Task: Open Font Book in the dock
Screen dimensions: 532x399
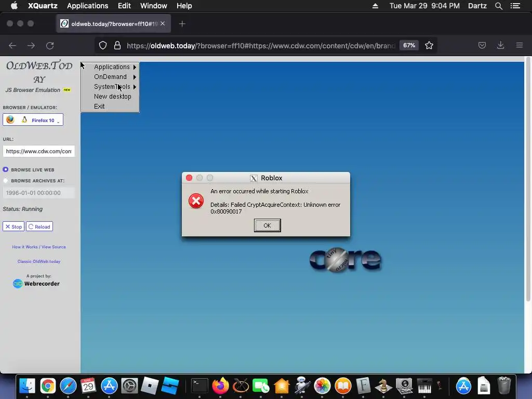Action: [363, 386]
